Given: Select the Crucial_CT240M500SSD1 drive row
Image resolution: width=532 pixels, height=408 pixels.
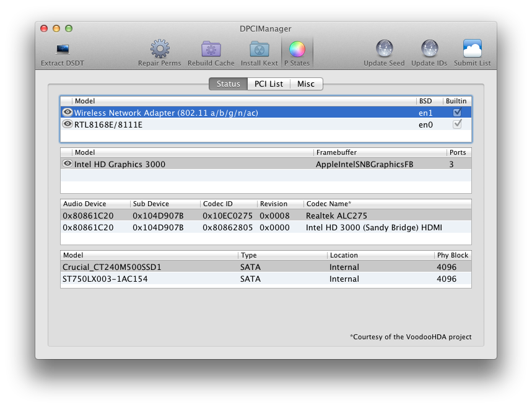Looking at the screenshot, I should (265, 267).
